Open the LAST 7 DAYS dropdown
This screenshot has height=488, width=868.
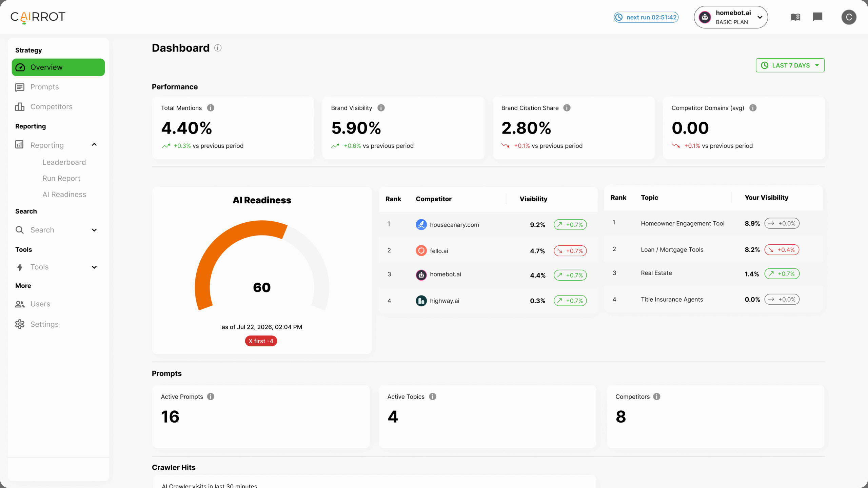[x=790, y=65]
